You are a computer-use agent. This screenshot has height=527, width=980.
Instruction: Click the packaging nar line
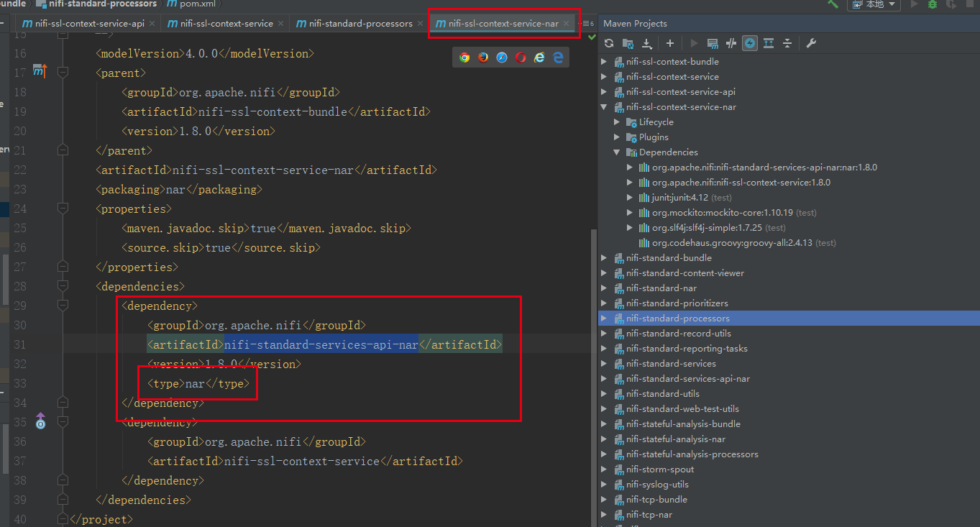(x=179, y=189)
